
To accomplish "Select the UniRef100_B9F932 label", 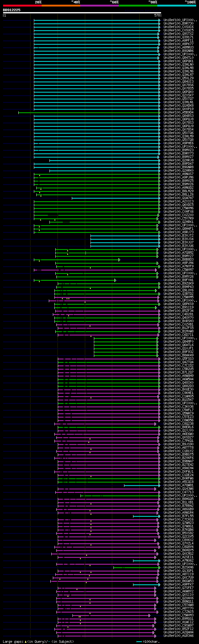I will pos(178,352).
